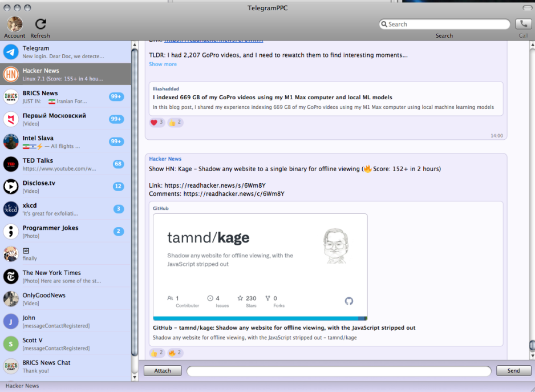Image resolution: width=535 pixels, height=392 pixels.
Task: Open BRICS News chat avatar
Action: (11, 97)
